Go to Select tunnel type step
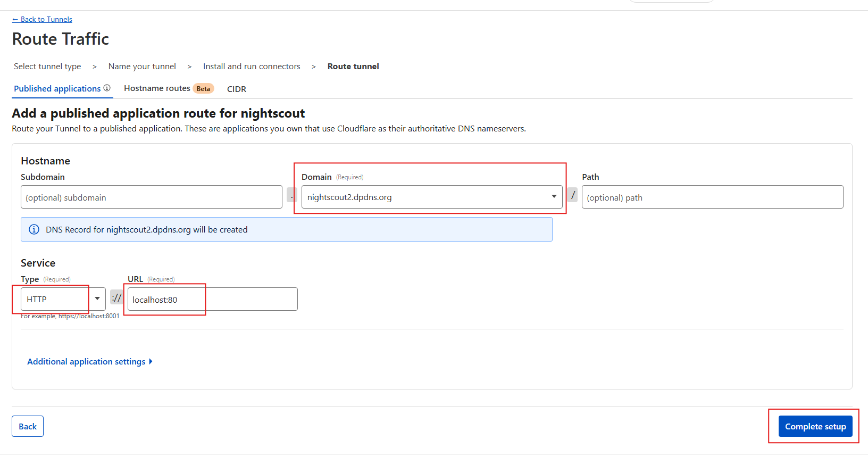This screenshot has width=868, height=456. pos(47,67)
